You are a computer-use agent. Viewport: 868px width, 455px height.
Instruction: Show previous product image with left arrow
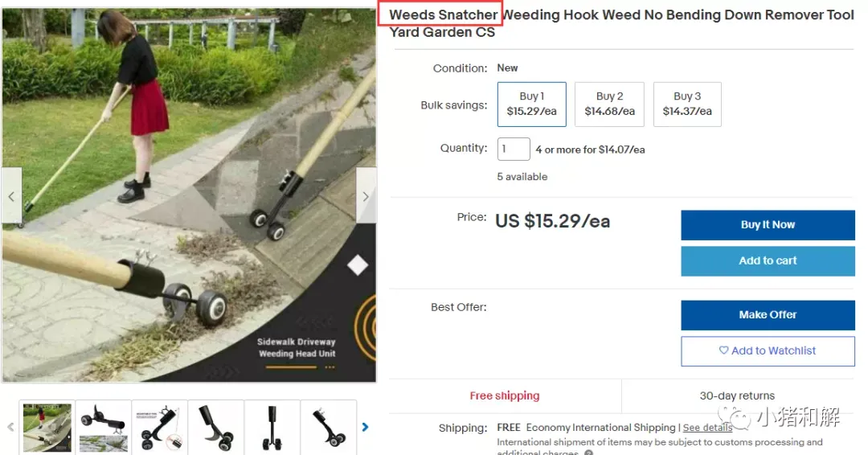tap(11, 195)
